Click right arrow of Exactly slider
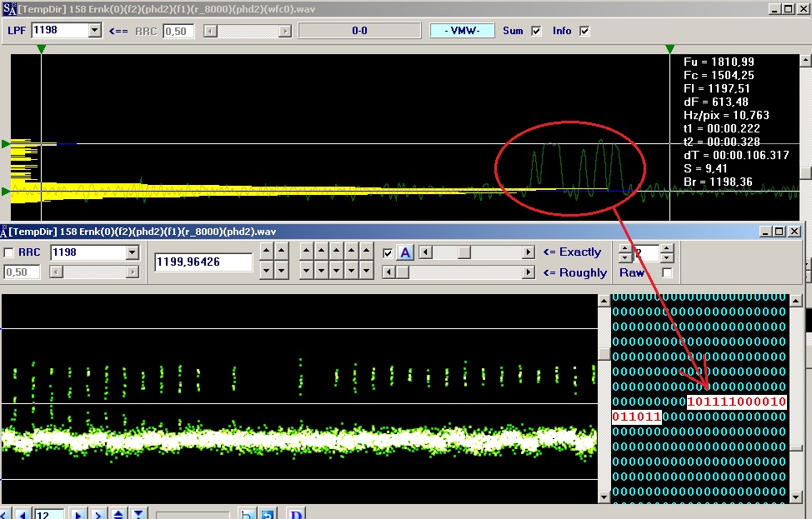 [x=529, y=252]
